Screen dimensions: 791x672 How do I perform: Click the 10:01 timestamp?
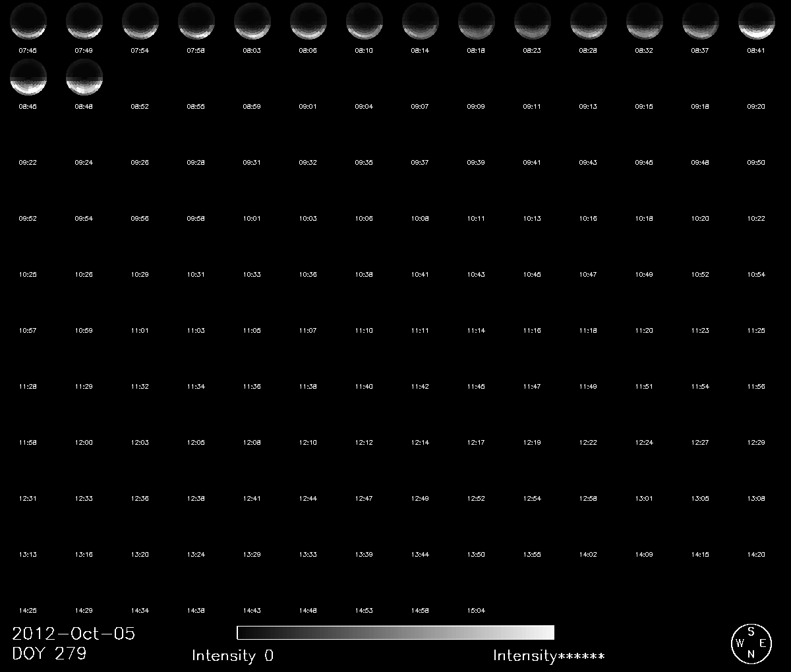[x=252, y=218]
